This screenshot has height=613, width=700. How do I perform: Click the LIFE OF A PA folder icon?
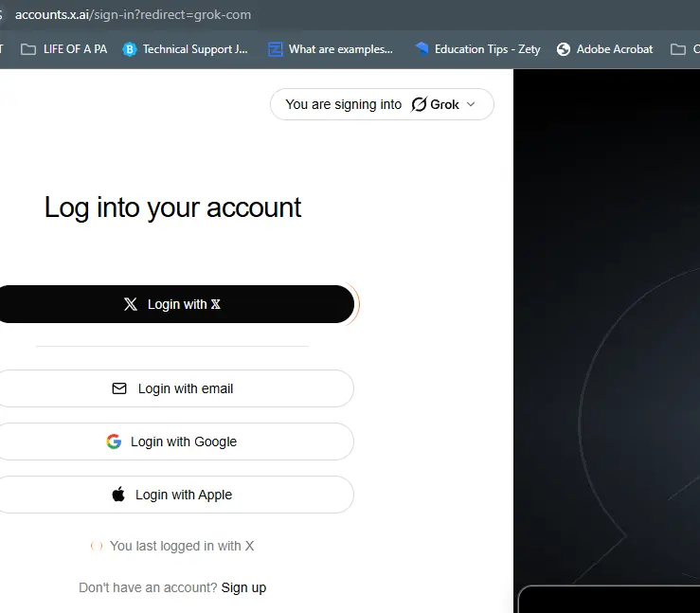[x=28, y=49]
